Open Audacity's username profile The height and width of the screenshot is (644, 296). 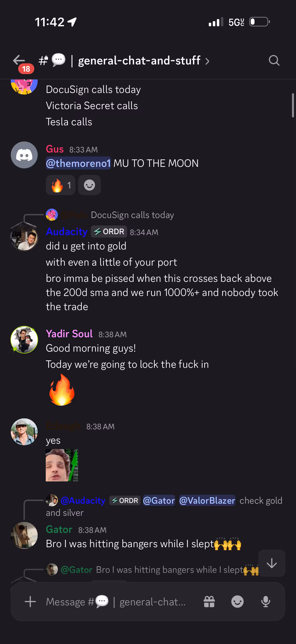click(x=67, y=232)
